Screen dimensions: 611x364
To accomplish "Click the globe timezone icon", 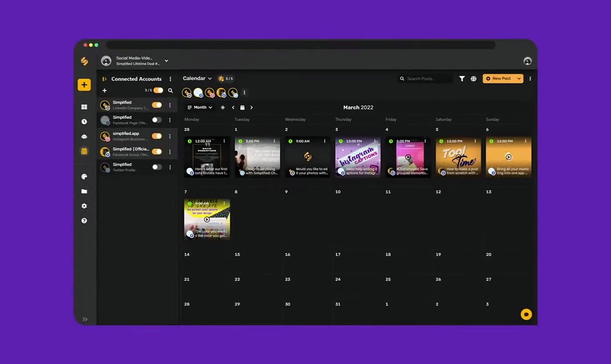I will 473,79.
